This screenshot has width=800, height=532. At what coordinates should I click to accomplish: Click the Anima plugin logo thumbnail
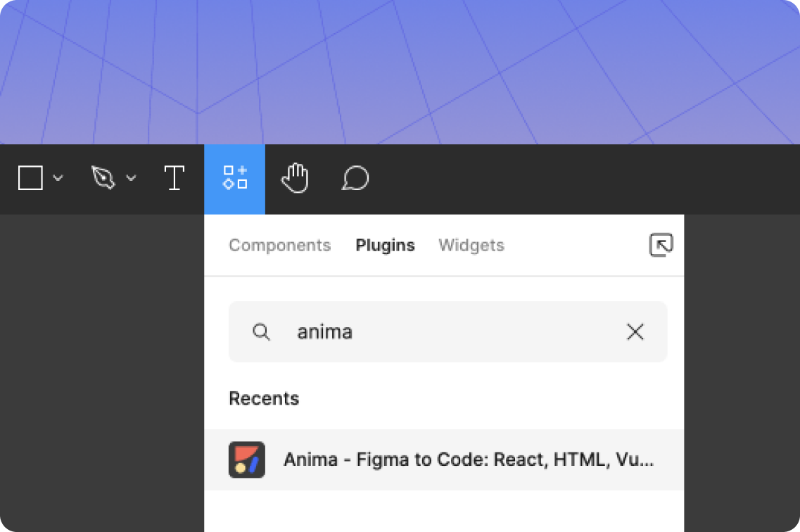coord(247,460)
